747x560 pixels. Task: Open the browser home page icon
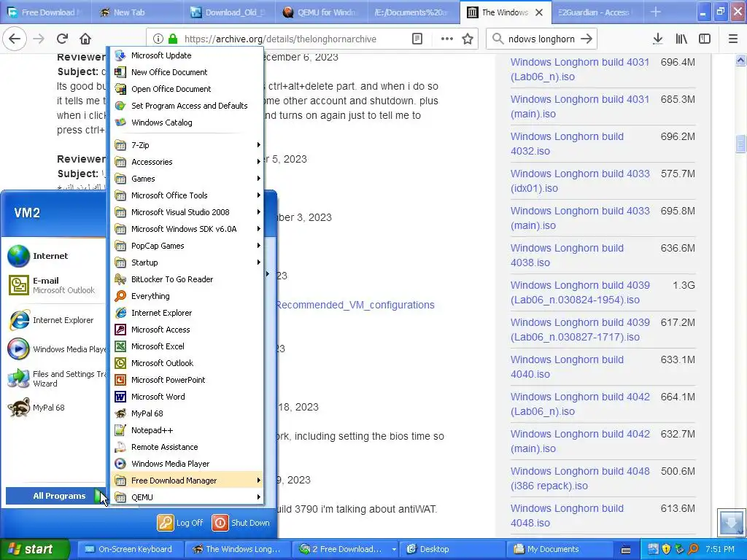tap(85, 39)
